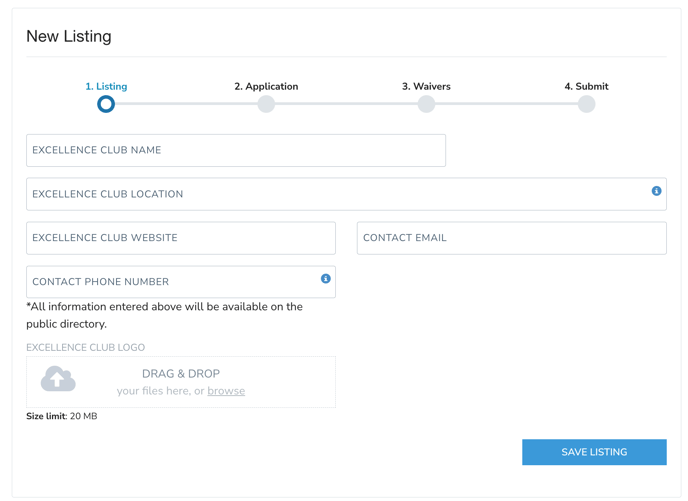The image size is (688, 501).
Task: Click the New Listing page heading
Action: tap(69, 36)
